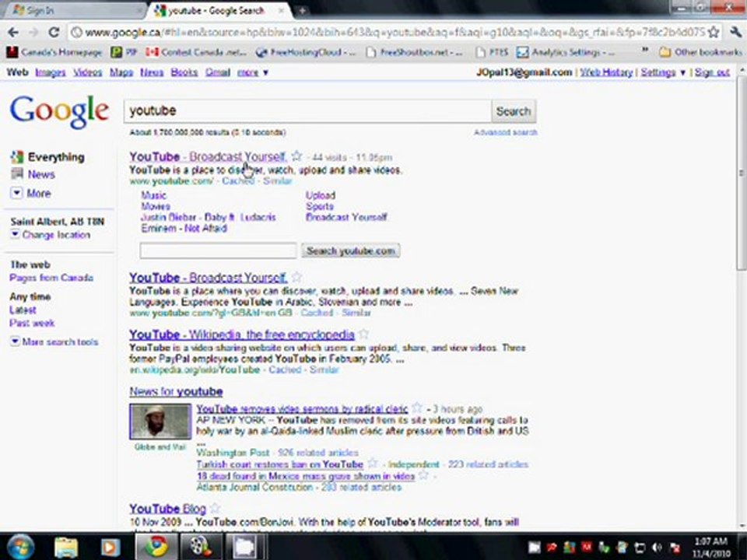Screen dimensions: 747x560
Task: Open FreeHostingCloud bookmark
Action: 305,52
